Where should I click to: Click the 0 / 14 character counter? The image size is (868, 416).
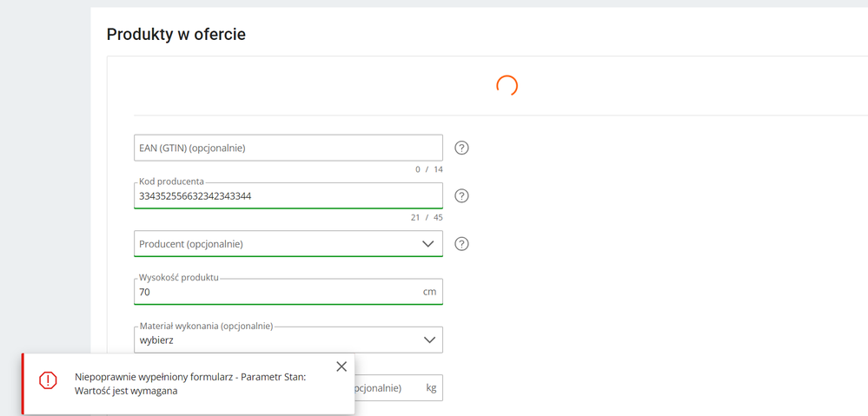click(428, 169)
